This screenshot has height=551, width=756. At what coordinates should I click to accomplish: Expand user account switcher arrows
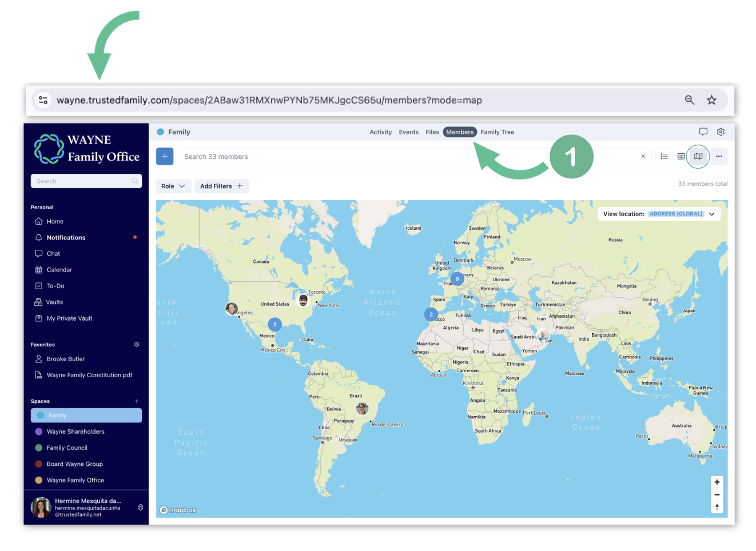(x=141, y=508)
